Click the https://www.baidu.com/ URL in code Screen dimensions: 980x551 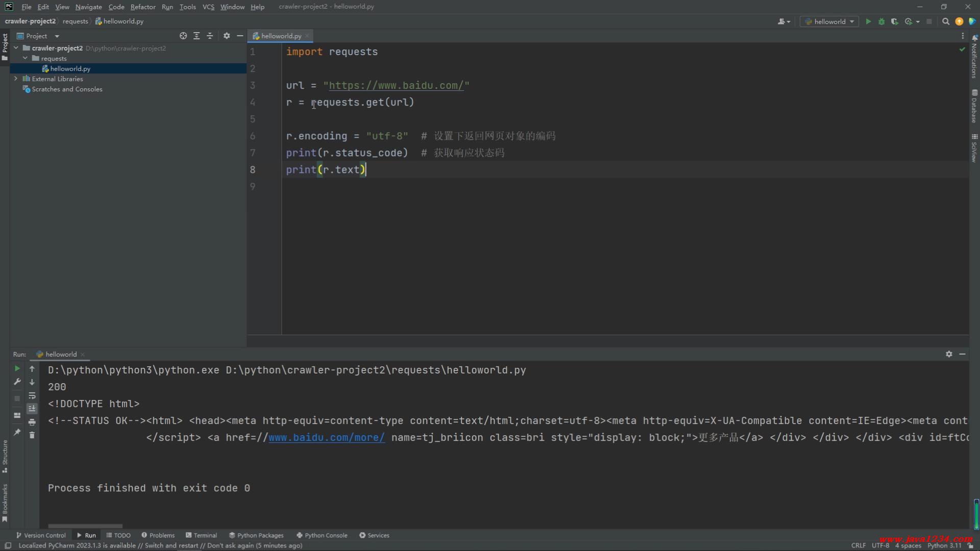[x=396, y=86]
